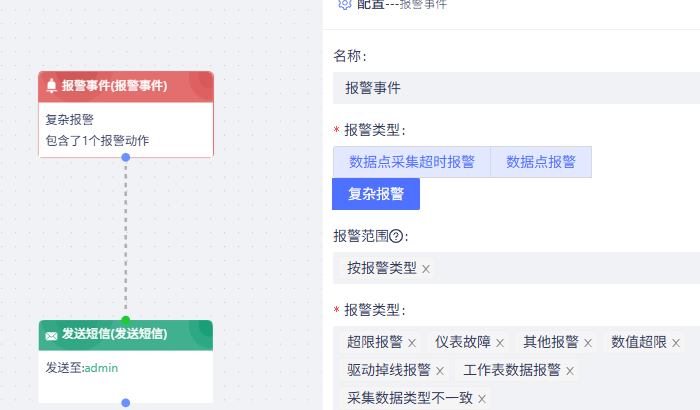700x410 pixels.
Task: Open the 报警类型 multi-select tag field
Action: (517, 368)
